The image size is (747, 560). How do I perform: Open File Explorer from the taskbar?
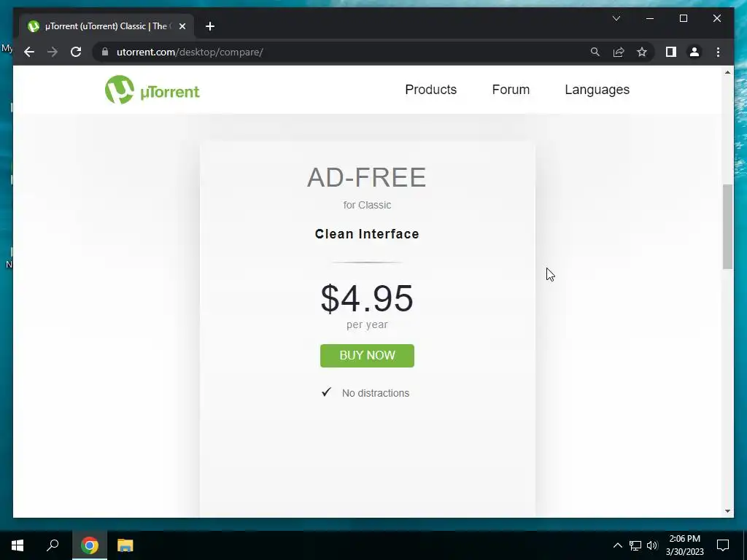(x=125, y=545)
